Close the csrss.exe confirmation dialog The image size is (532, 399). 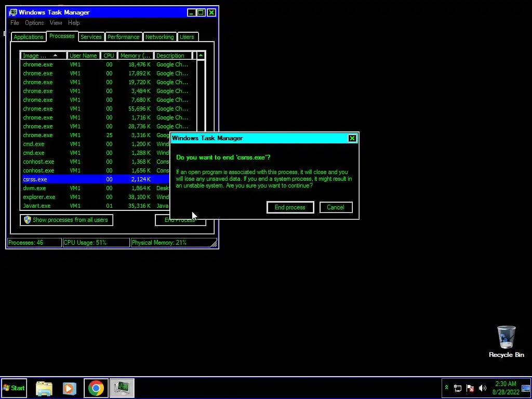[352, 138]
